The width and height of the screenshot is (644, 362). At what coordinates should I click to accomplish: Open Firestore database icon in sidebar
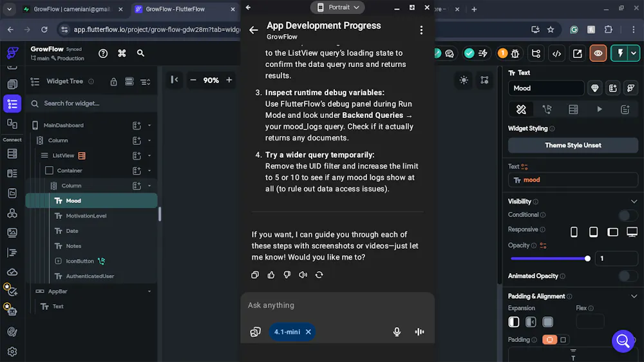12,154
